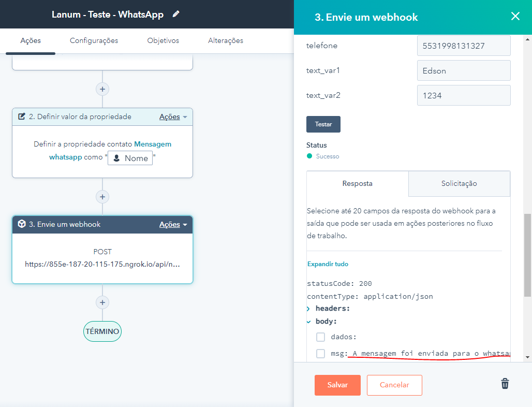Image resolution: width=532 pixels, height=407 pixels.
Task: Check the dados checkbox
Action: coord(321,337)
